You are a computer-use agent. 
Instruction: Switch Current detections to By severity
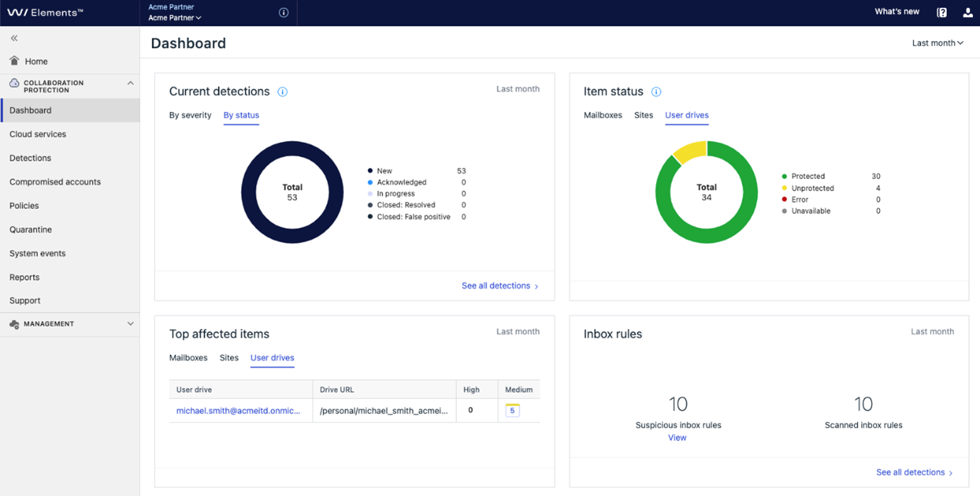click(190, 115)
